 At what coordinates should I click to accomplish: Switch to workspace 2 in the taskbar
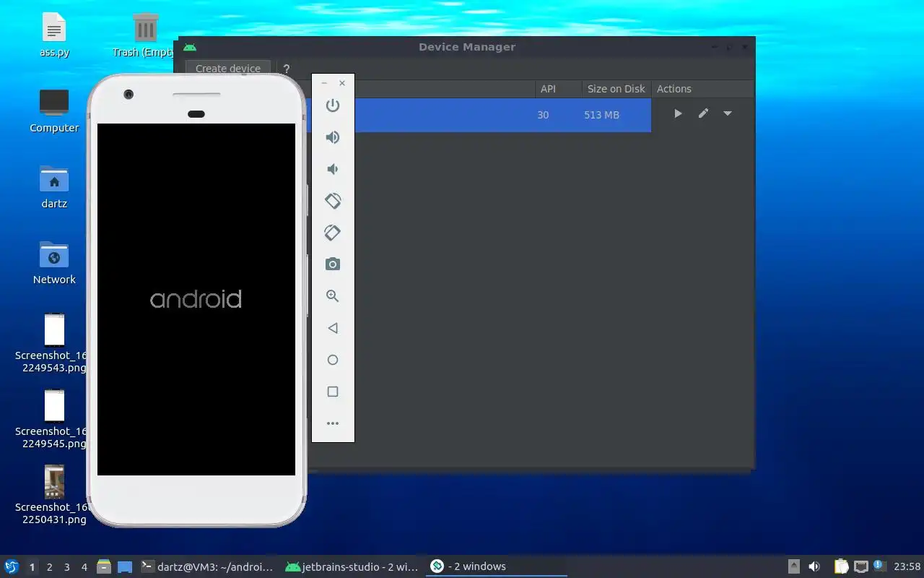49,567
